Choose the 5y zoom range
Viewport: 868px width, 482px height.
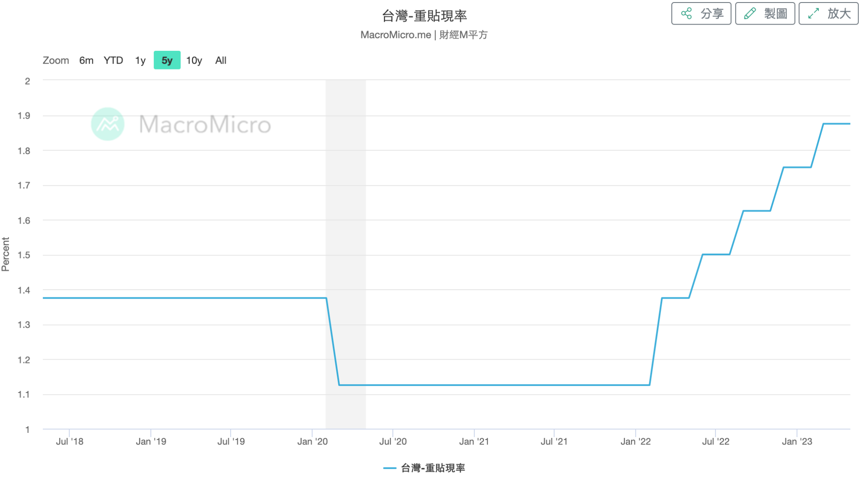click(167, 60)
